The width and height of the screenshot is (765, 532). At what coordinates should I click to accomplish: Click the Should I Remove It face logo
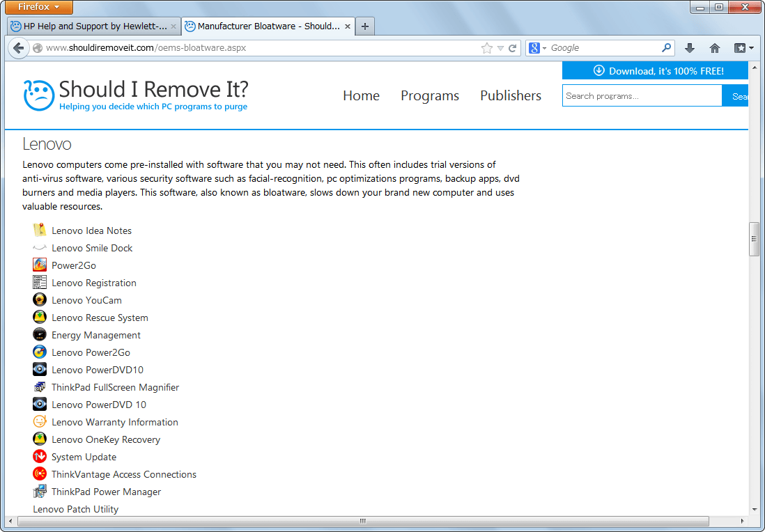[x=39, y=95]
